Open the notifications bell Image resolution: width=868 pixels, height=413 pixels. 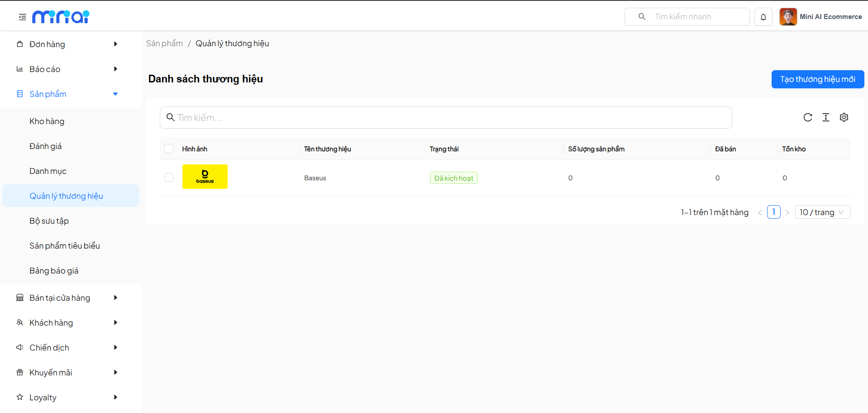(x=763, y=17)
